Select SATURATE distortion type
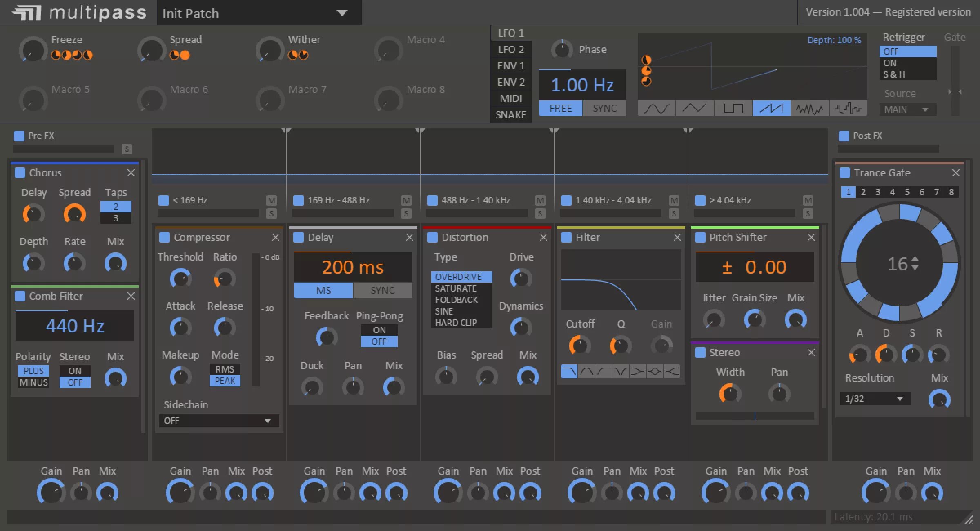Viewport: 980px width, 531px height. (456, 288)
